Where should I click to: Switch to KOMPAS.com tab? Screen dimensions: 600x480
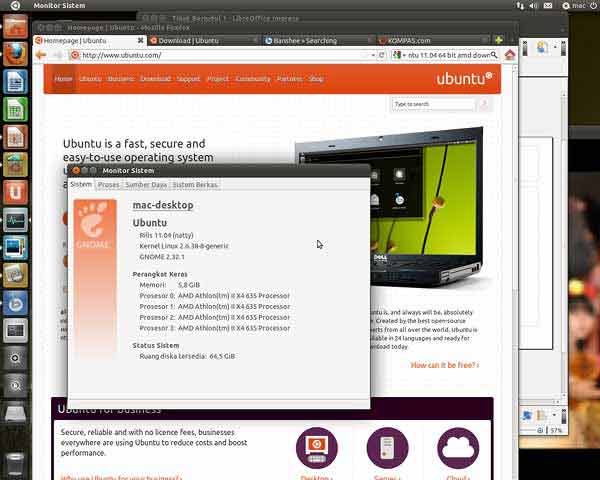[432, 41]
